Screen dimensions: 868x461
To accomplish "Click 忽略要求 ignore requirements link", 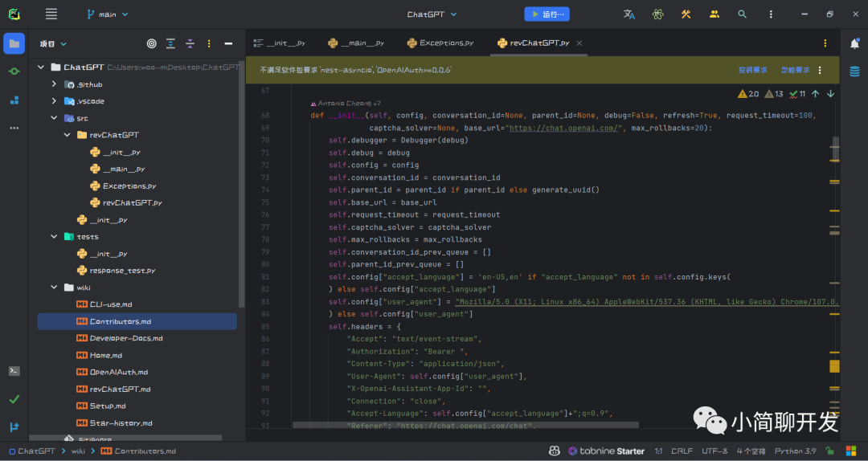I will pos(796,71).
